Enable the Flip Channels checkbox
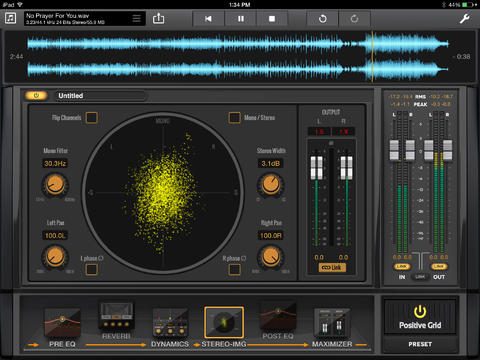The image size is (480, 360). 92,118
